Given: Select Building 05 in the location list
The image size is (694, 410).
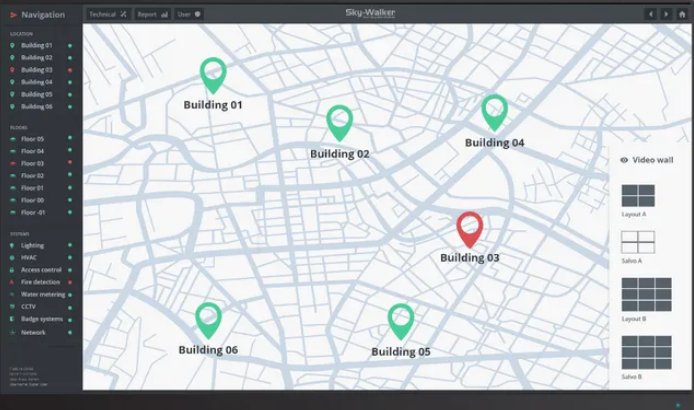Looking at the screenshot, I should [x=41, y=94].
